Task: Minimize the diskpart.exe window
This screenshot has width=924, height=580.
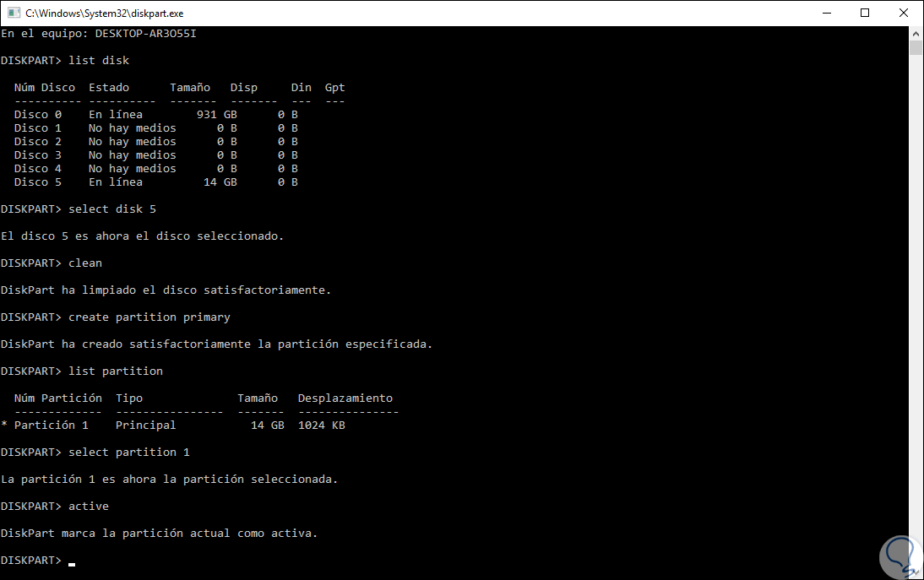Action: click(827, 13)
